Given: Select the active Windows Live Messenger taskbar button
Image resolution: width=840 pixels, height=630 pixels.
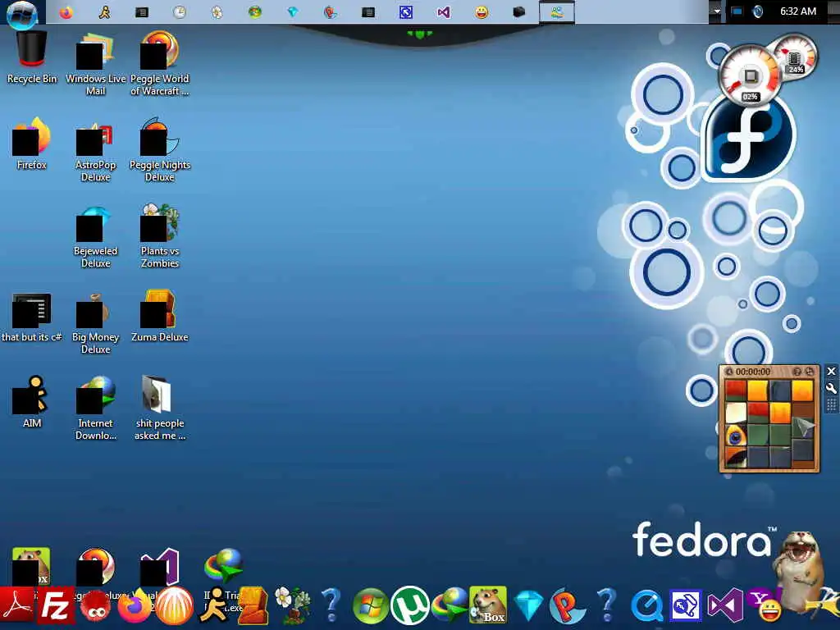Looking at the screenshot, I should (557, 11).
